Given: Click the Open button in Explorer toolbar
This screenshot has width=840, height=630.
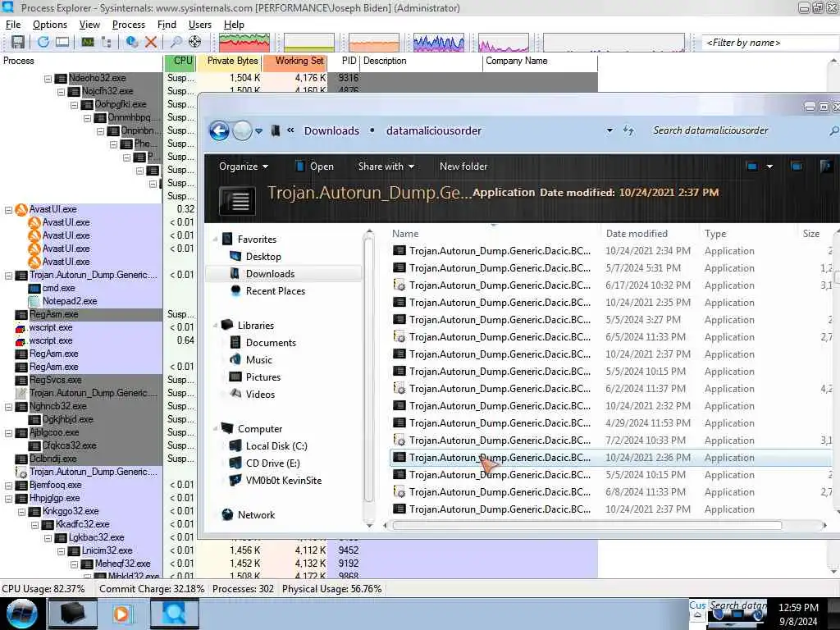Looking at the screenshot, I should coord(314,167).
